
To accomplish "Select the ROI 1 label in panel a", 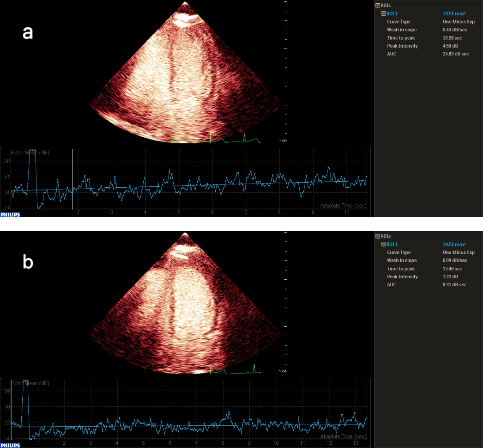I will point(393,13).
